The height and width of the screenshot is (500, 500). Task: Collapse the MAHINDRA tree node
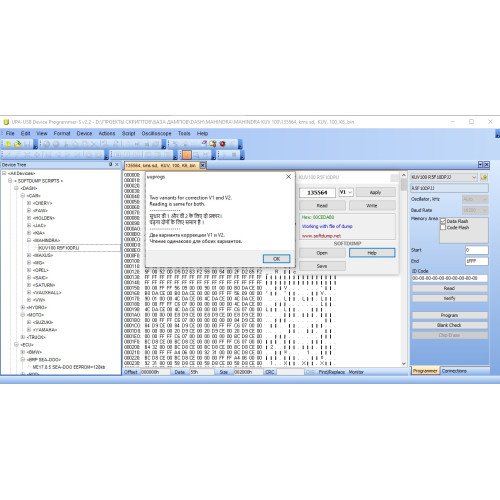click(x=29, y=240)
